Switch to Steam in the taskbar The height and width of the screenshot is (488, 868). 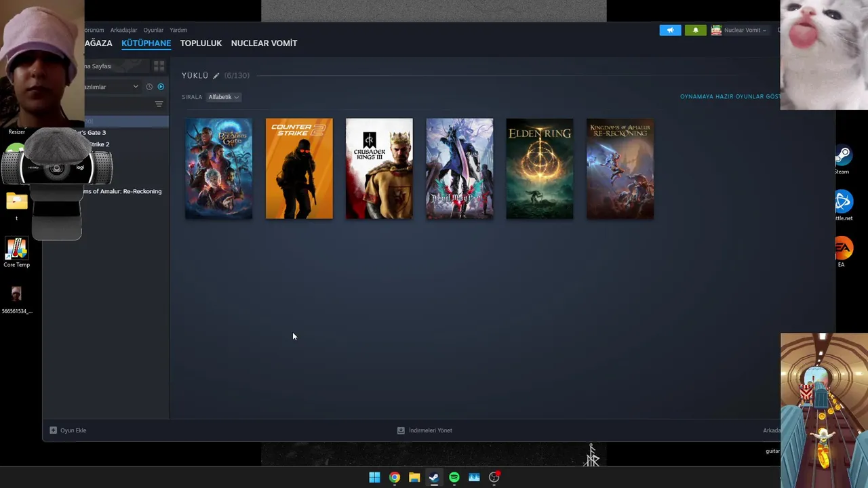pyautogui.click(x=434, y=477)
